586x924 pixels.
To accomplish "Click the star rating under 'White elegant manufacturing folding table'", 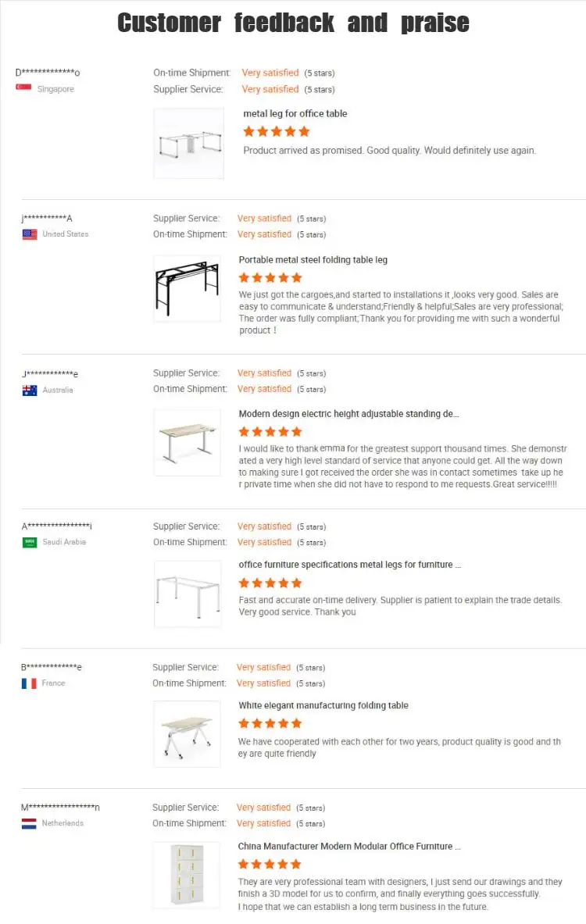I will [270, 723].
